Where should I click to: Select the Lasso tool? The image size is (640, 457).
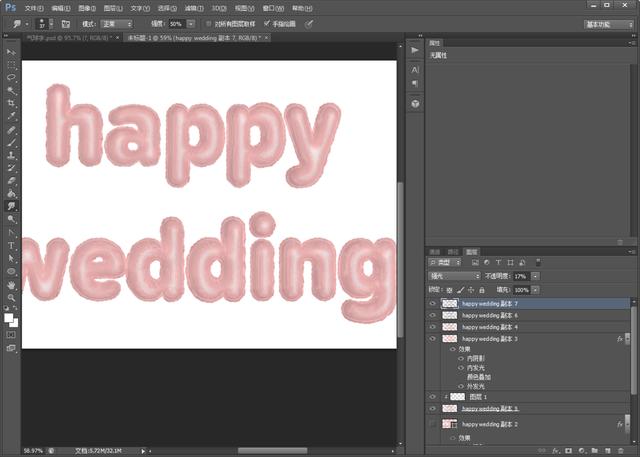point(11,78)
